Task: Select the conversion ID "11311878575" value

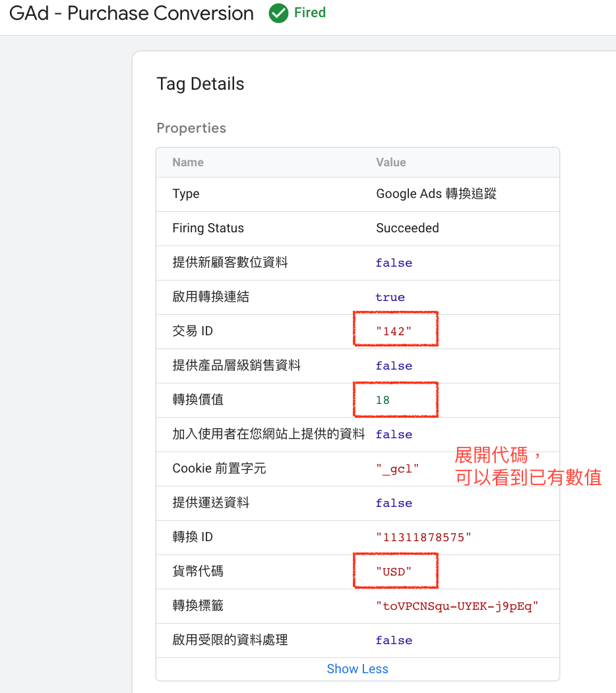Action: point(423,537)
